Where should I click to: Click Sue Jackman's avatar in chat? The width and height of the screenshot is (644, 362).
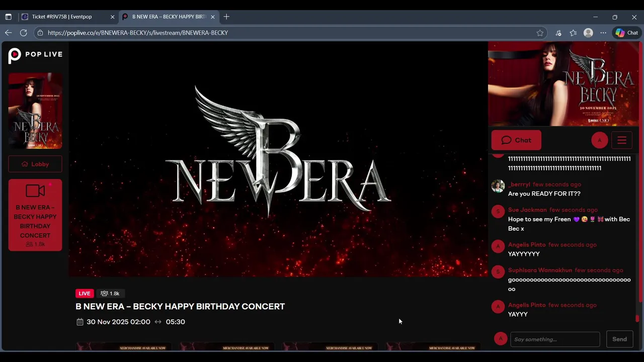click(x=498, y=212)
